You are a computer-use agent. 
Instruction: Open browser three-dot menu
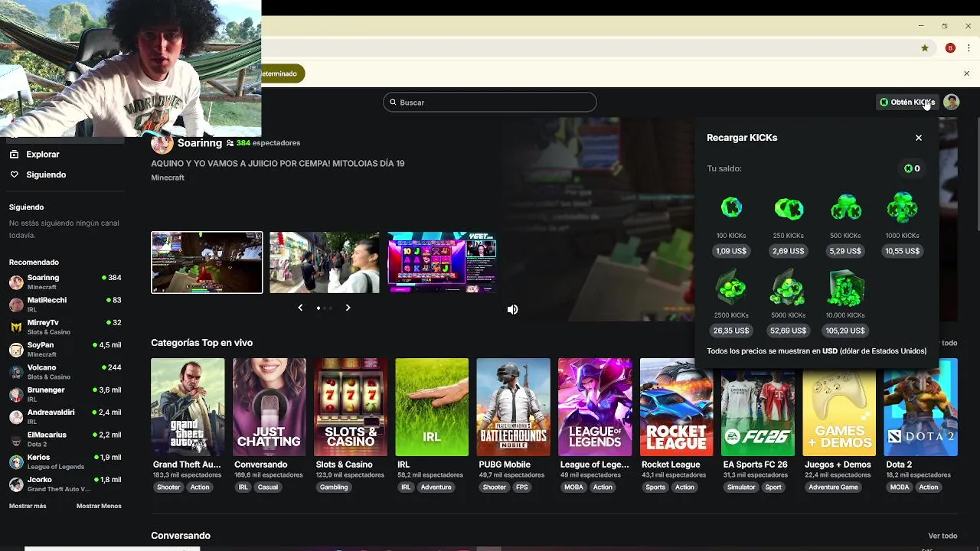969,48
